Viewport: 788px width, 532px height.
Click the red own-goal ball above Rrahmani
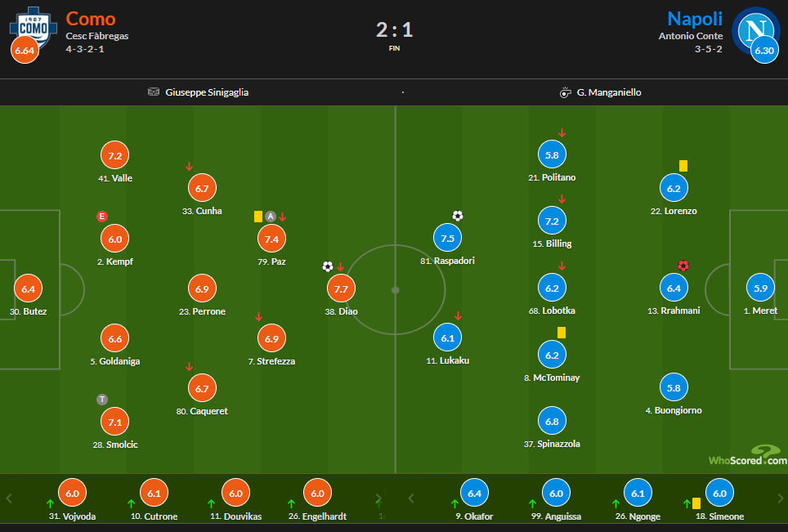[683, 266]
